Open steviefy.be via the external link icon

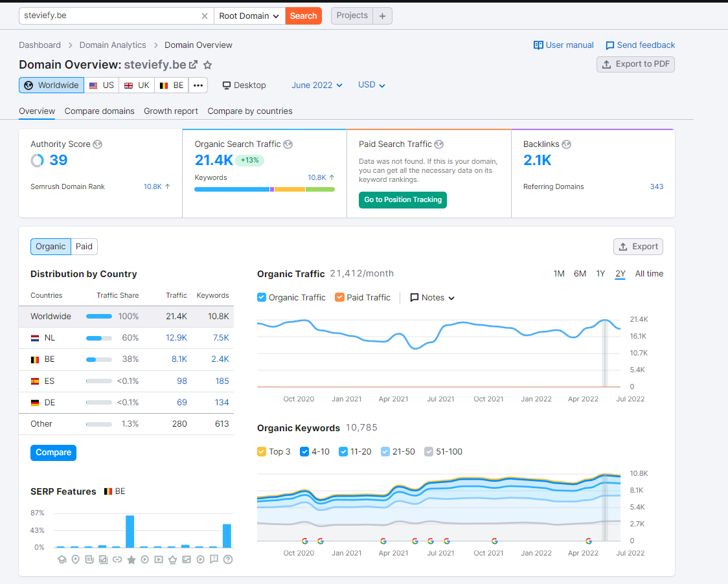tap(193, 65)
